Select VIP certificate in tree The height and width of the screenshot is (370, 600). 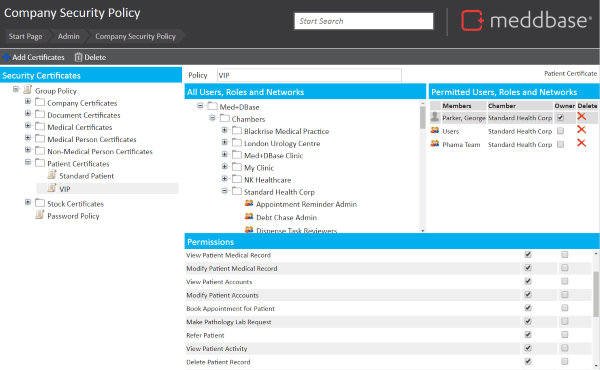pyautogui.click(x=65, y=189)
